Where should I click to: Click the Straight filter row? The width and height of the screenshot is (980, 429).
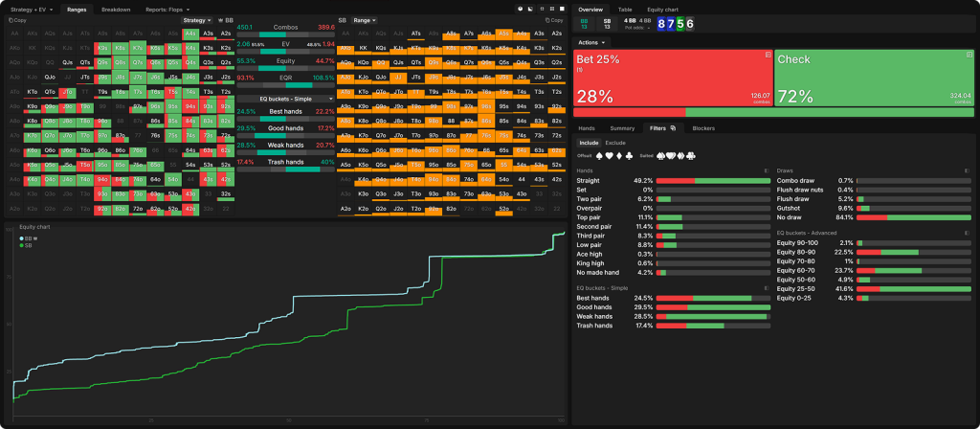pos(670,180)
